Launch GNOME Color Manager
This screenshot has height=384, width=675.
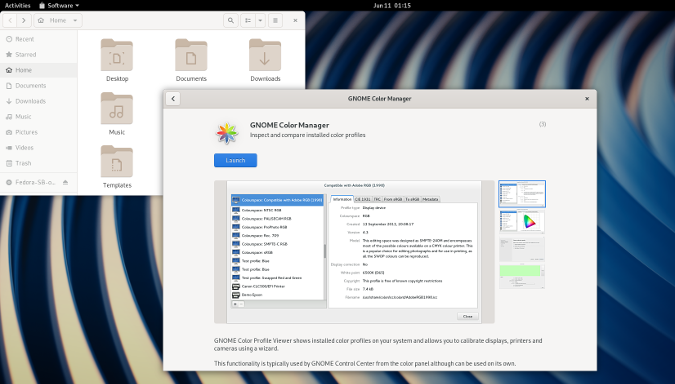pos(235,160)
